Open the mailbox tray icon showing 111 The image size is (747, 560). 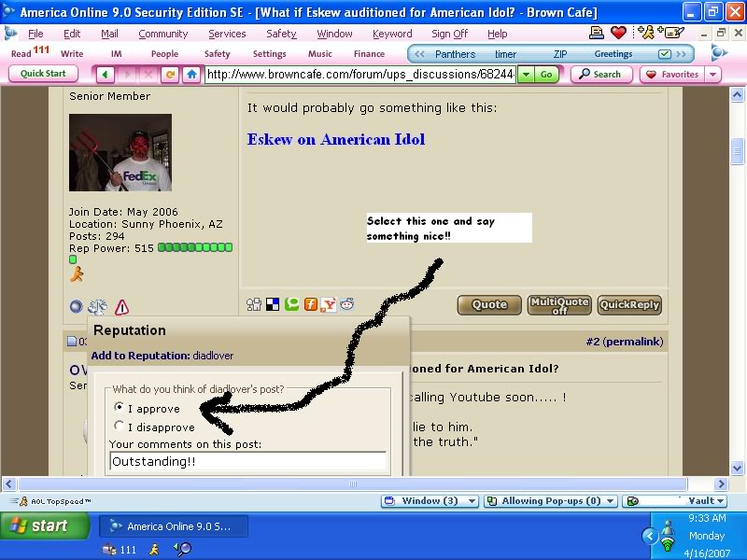(109, 550)
